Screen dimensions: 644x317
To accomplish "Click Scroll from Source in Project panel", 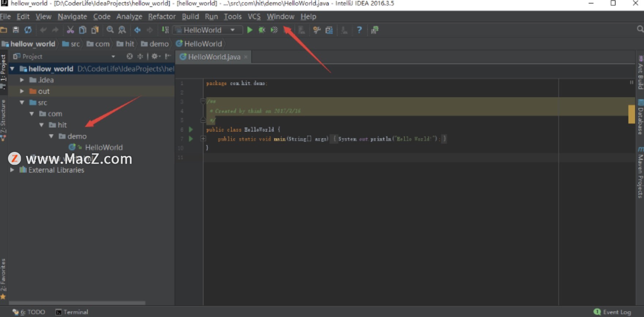I will pyautogui.click(x=130, y=56).
